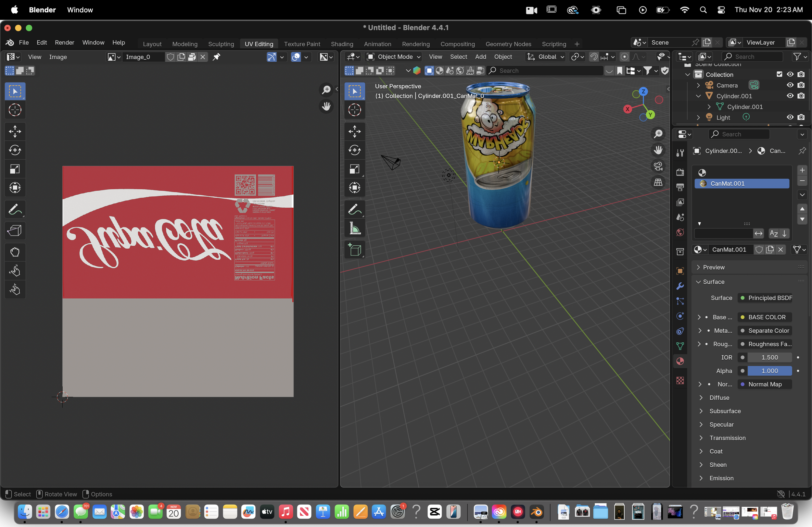Open the Render menu
Screen dimensions: 812x527
click(x=65, y=42)
